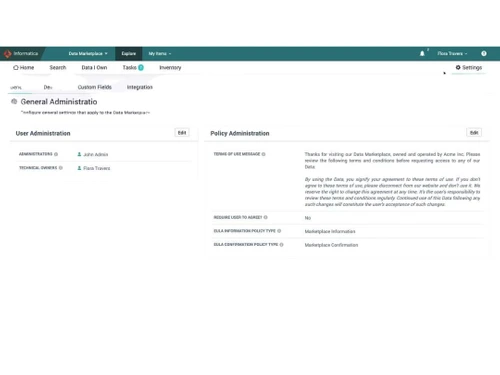Image resolution: width=500 pixels, height=375 pixels.
Task: Open the Data I Own page
Action: point(94,67)
